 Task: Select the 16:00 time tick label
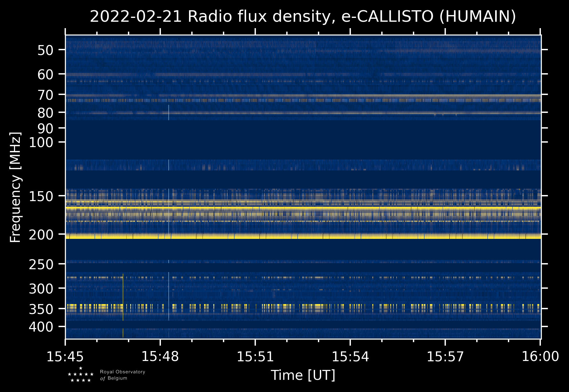click(540, 357)
